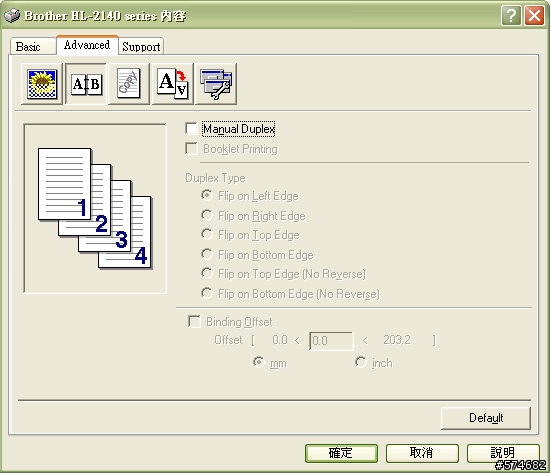
Task: Click the 203.2 maximum offset value
Action: click(x=397, y=340)
